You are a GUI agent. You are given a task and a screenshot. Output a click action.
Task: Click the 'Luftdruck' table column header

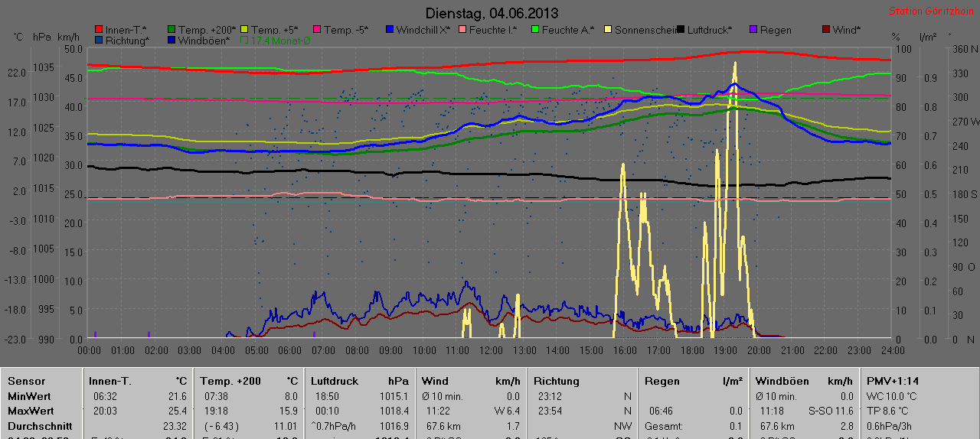pos(335,381)
